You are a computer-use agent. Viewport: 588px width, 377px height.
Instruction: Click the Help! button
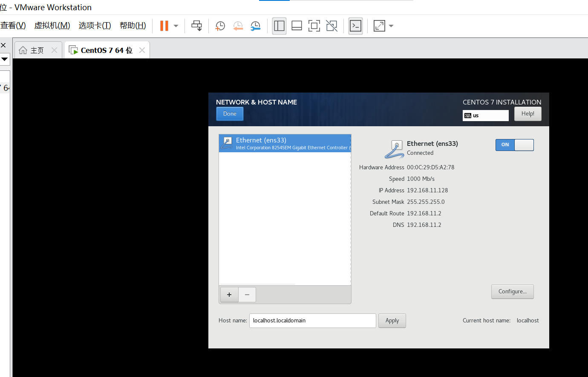(527, 114)
